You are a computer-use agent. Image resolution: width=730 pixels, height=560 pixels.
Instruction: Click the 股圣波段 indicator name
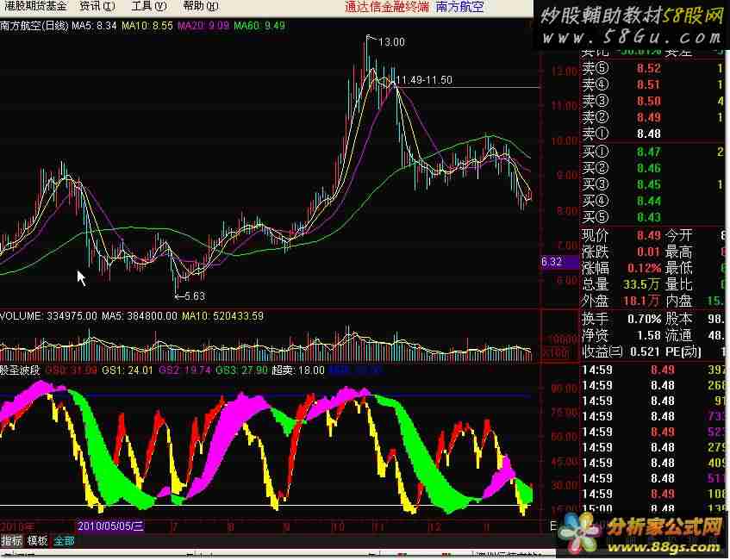click(21, 370)
